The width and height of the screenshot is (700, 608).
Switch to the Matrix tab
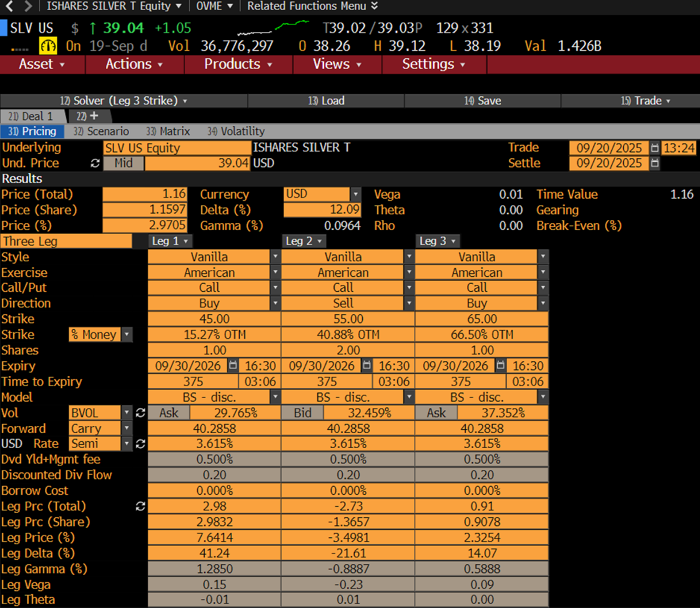(168, 131)
